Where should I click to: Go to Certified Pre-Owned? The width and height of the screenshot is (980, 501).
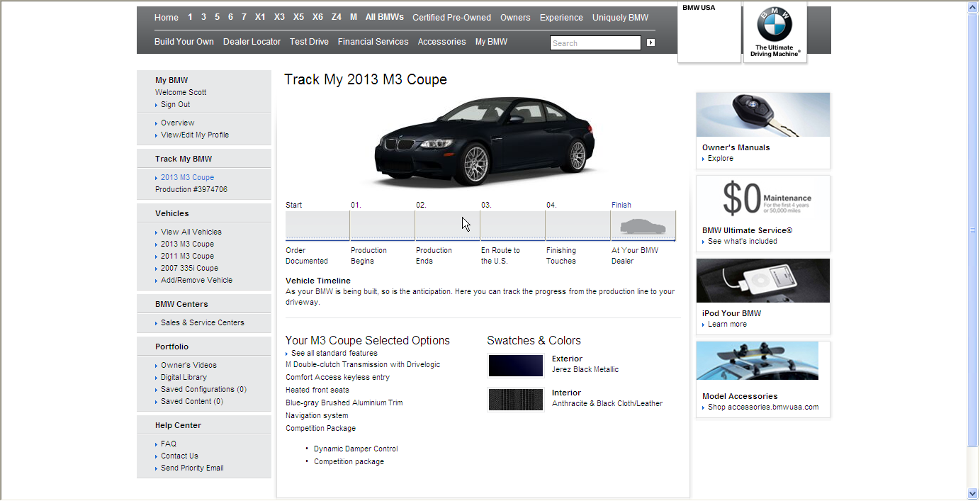pyautogui.click(x=451, y=18)
